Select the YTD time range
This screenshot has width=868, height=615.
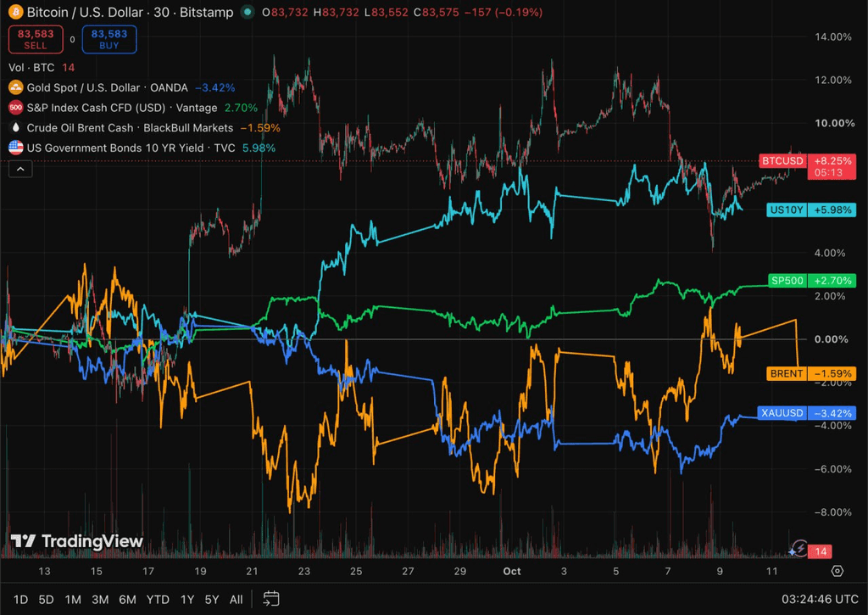(x=158, y=600)
